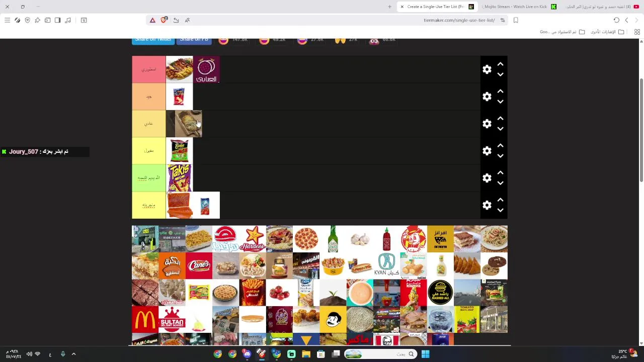Move the top red tier row up
The image size is (644, 362).
tap(500, 64)
